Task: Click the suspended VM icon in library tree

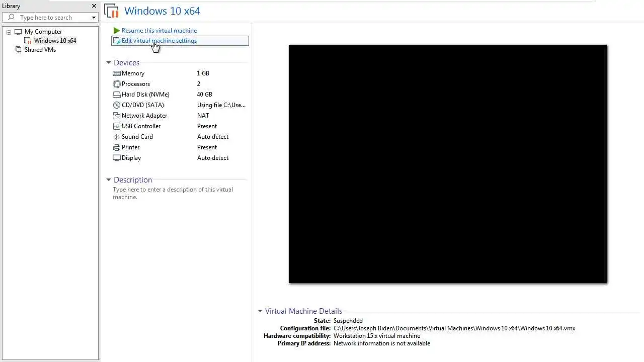Action: click(x=28, y=41)
